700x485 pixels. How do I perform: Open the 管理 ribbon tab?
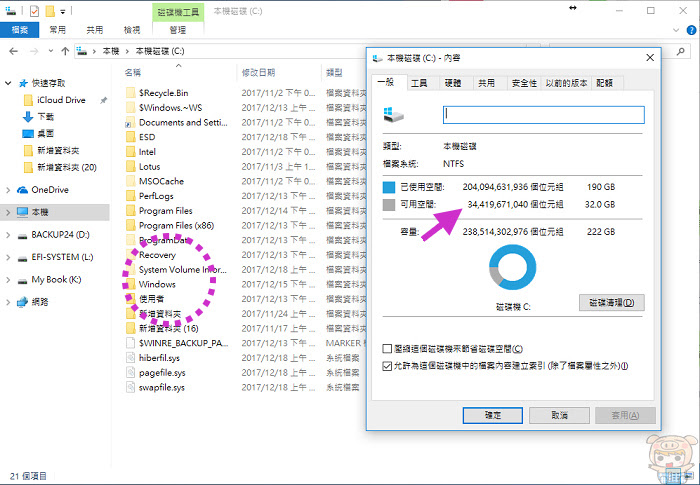click(178, 30)
